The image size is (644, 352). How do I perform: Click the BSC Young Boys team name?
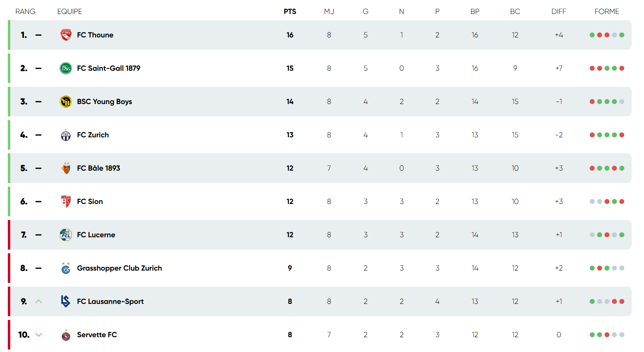[104, 101]
